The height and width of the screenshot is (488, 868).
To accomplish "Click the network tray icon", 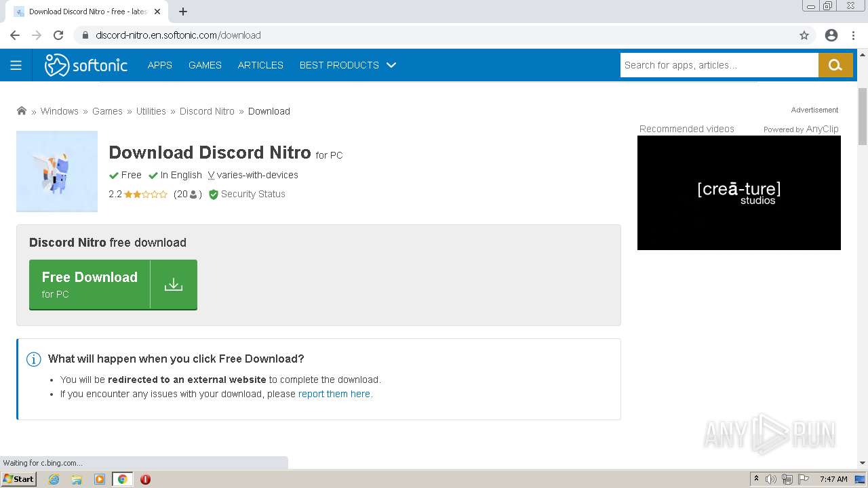I will 787,479.
